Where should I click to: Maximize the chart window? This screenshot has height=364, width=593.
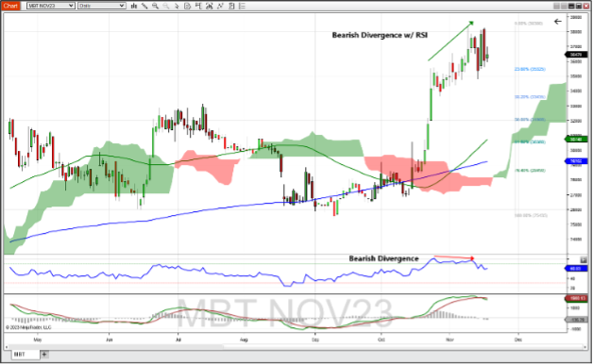click(579, 6)
